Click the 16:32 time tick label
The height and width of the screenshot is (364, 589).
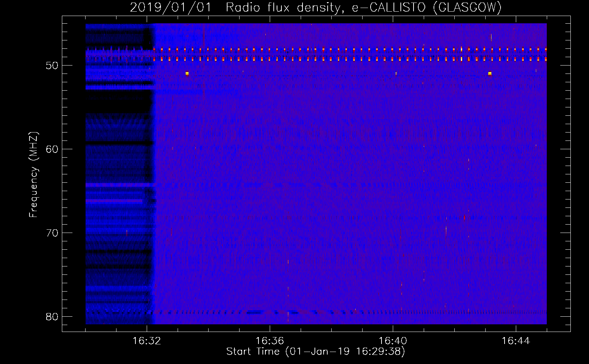tap(147, 341)
